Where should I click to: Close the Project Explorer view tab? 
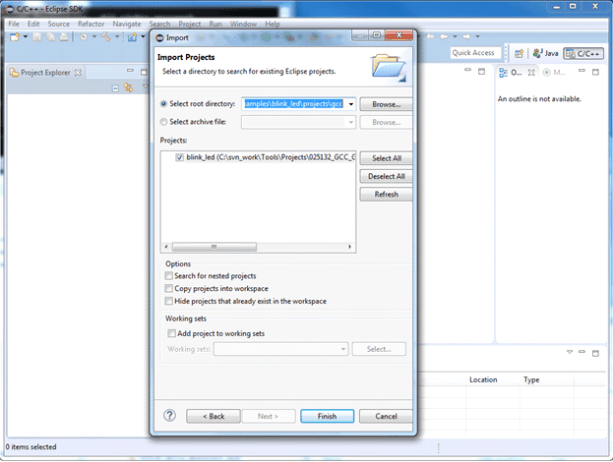pos(78,73)
